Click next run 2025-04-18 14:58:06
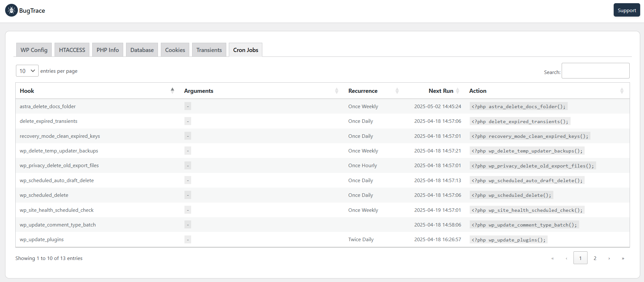The width and height of the screenshot is (644, 282). 438,225
